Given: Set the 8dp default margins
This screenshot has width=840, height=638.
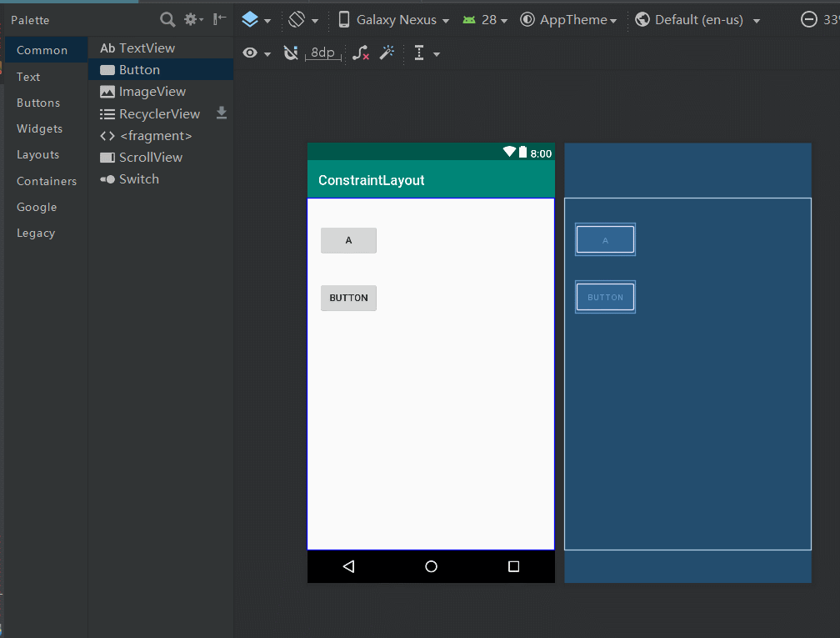Looking at the screenshot, I should pyautogui.click(x=323, y=53).
